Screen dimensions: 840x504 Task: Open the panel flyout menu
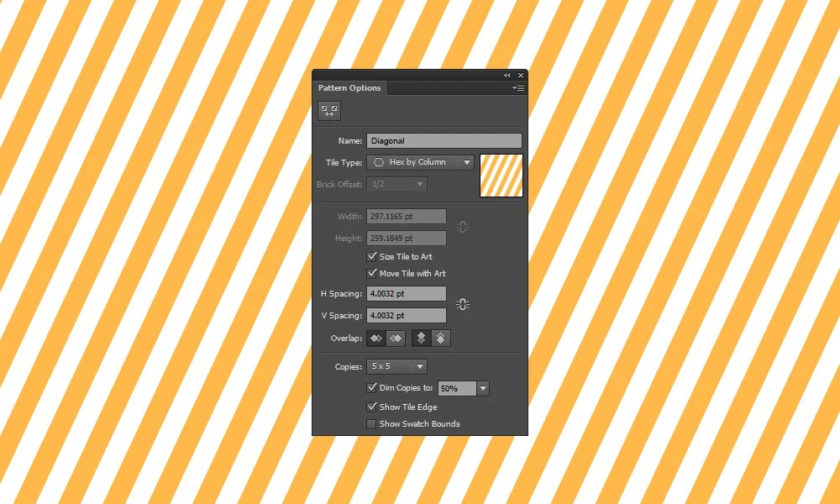pos(518,88)
